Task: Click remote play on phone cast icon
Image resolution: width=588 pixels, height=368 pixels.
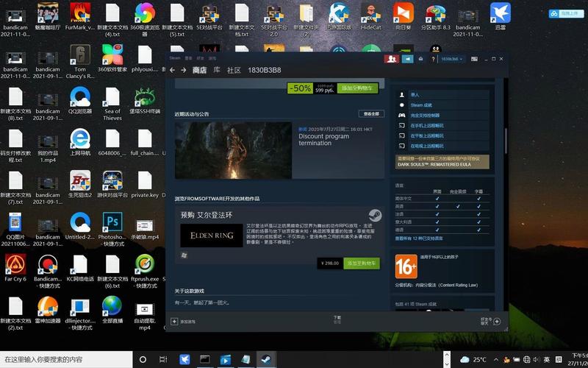Action: pos(401,125)
